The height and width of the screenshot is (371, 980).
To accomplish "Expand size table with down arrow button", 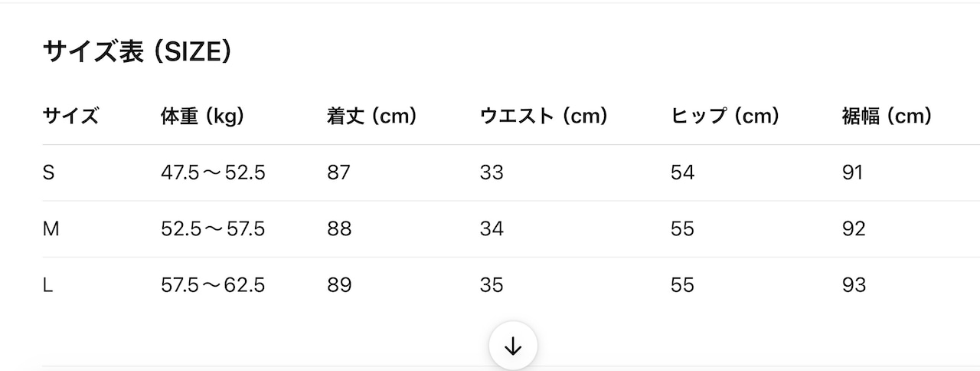I will click(x=513, y=346).
